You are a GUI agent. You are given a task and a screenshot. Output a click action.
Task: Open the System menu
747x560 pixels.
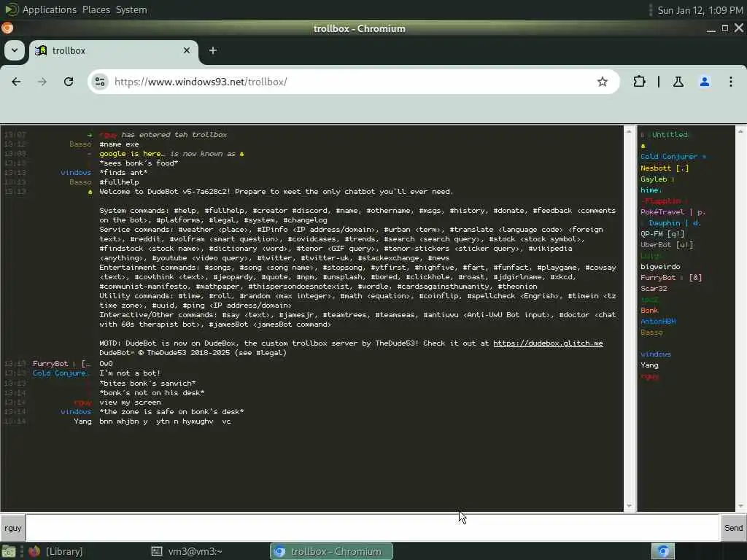click(131, 9)
